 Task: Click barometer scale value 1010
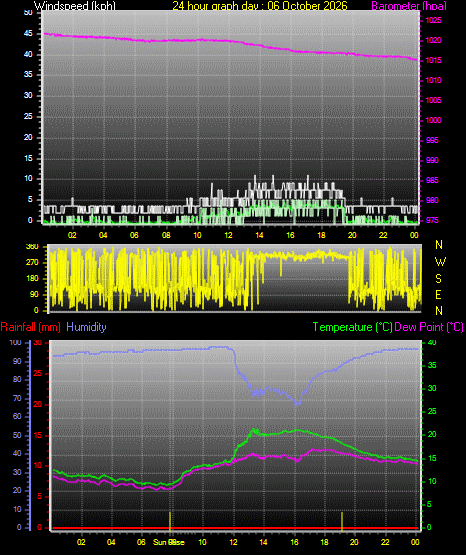click(433, 80)
